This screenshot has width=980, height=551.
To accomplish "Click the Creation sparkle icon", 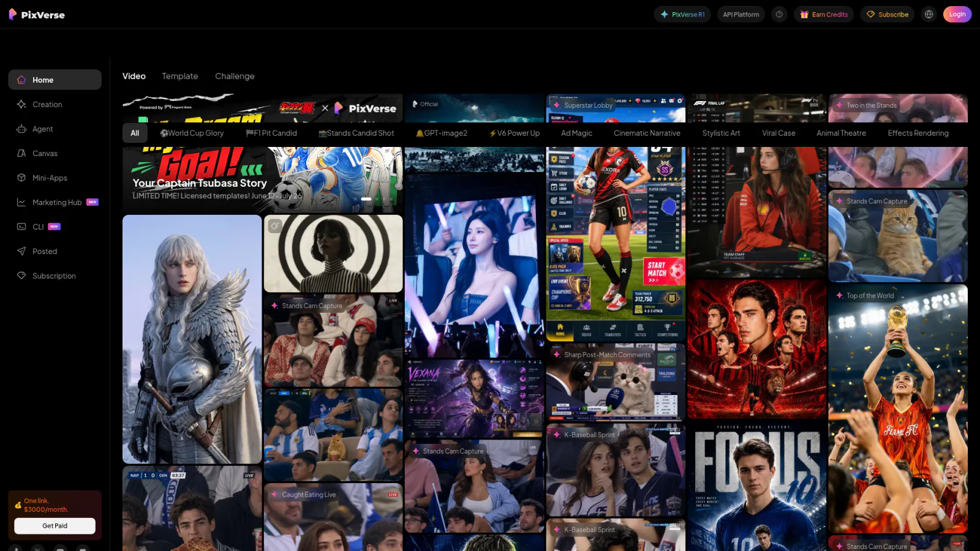I will click(21, 104).
